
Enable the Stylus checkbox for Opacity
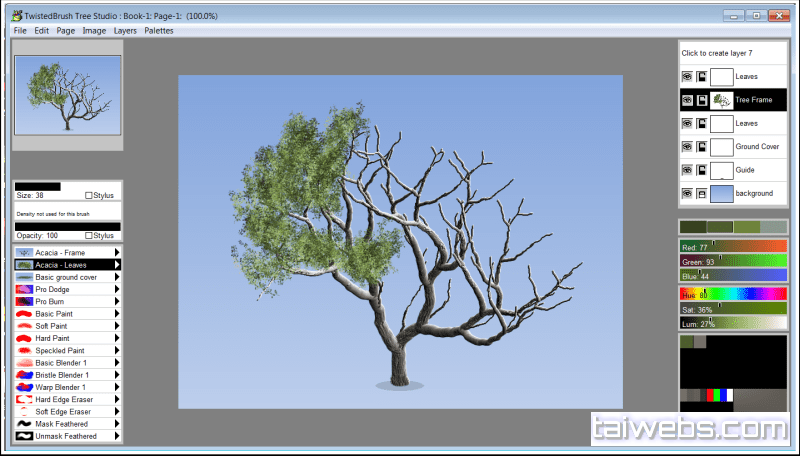pos(90,235)
